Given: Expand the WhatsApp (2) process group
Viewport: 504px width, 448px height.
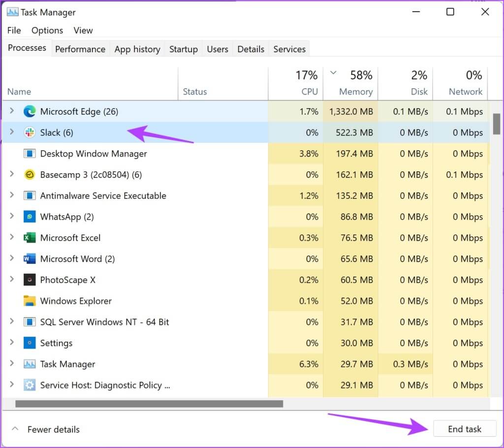Looking at the screenshot, I should pyautogui.click(x=12, y=216).
